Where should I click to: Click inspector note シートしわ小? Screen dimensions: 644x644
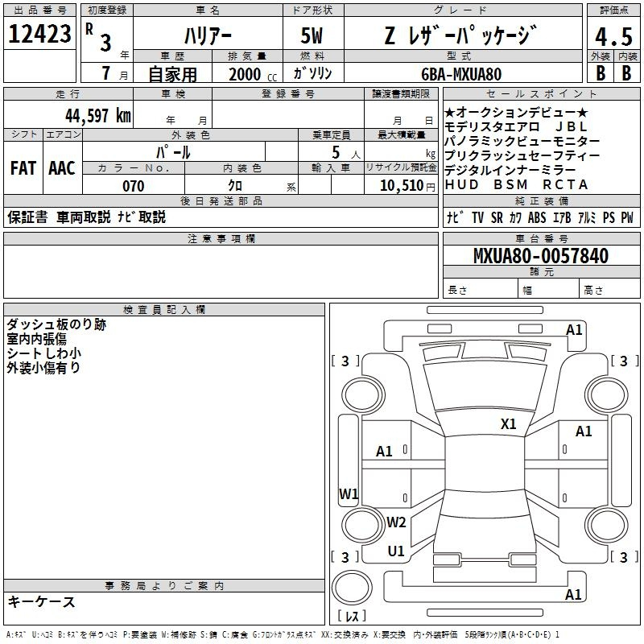pyautogui.click(x=44, y=353)
